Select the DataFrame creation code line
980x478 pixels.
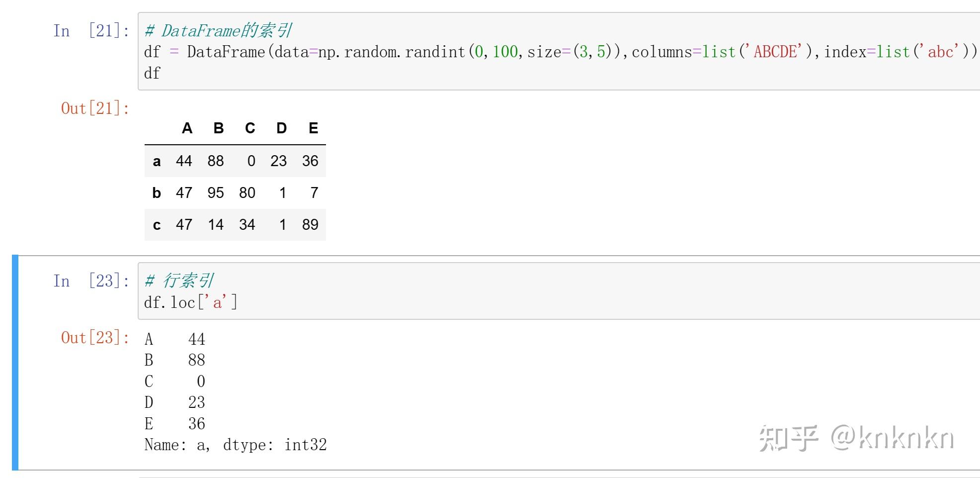[x=561, y=52]
